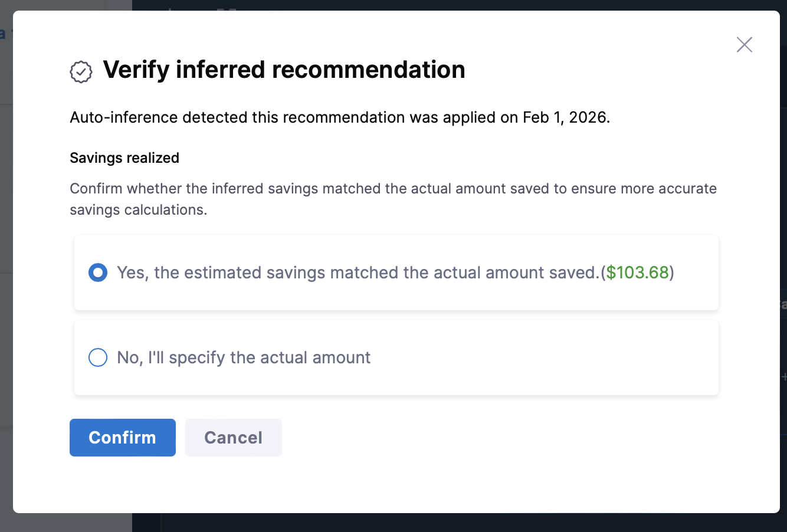Click the dimmed overlay left of the dialog
This screenshot has width=787, height=532.
pyautogui.click(x=6, y=177)
